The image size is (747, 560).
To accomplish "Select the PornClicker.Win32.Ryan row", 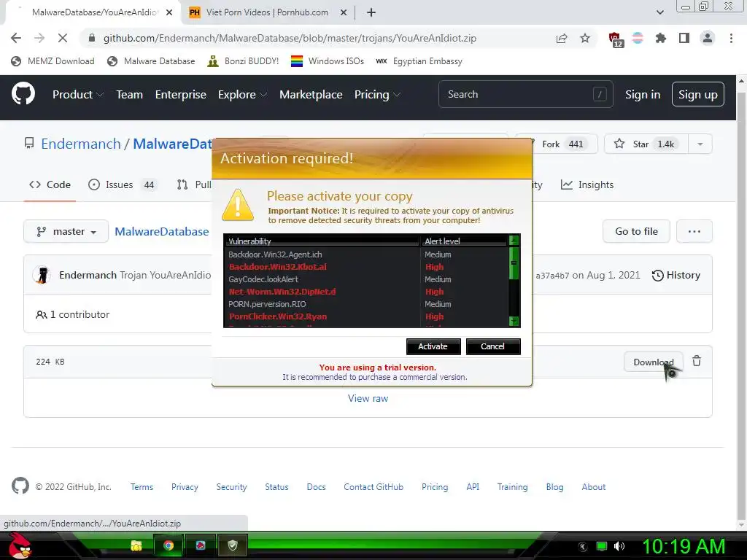I will tap(366, 316).
